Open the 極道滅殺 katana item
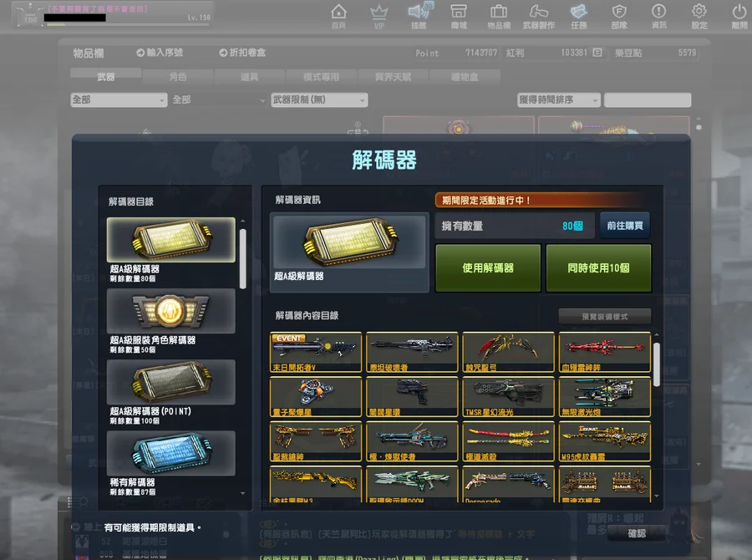The width and height of the screenshot is (752, 560). coord(508,441)
